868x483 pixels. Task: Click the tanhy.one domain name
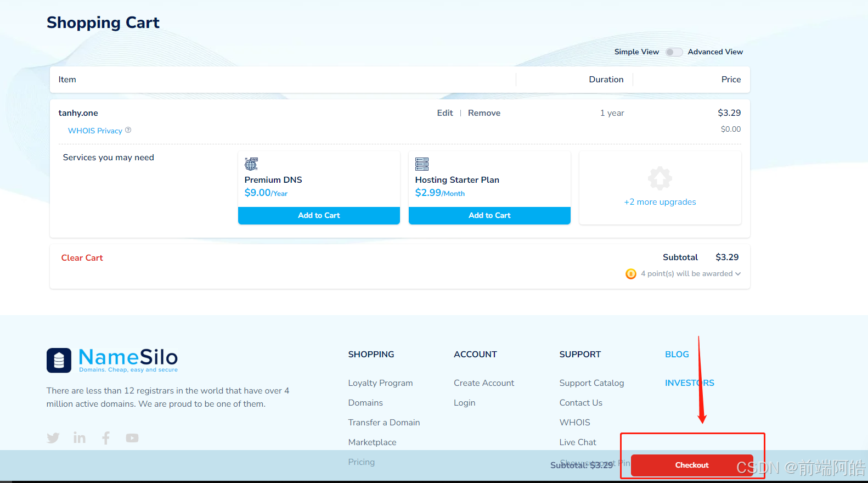[x=78, y=113]
